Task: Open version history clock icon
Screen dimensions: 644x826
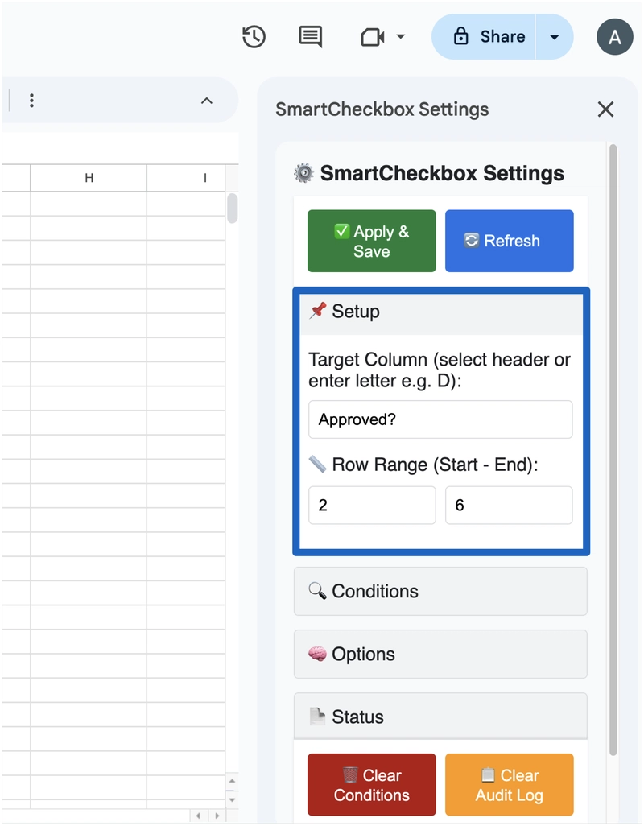Action: click(x=254, y=37)
